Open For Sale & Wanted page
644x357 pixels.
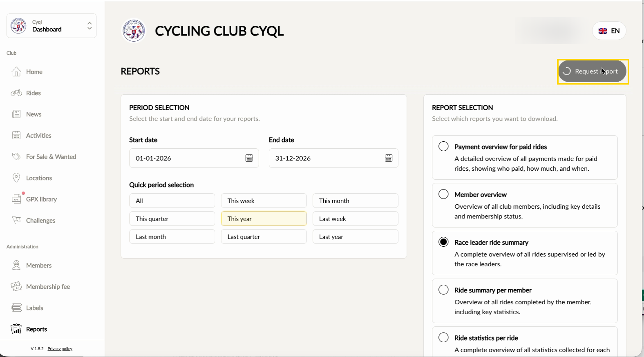51,157
